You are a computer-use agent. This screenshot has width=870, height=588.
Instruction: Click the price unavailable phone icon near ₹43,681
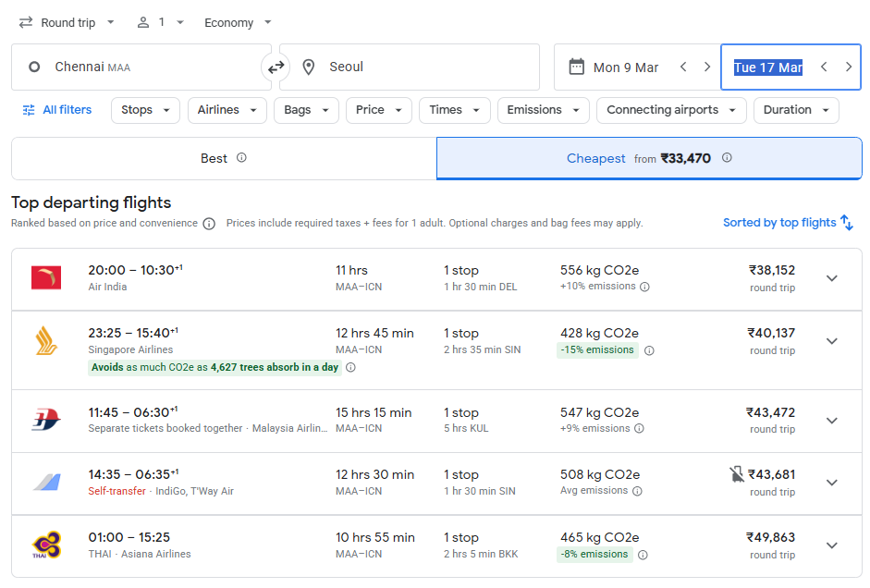(x=737, y=474)
